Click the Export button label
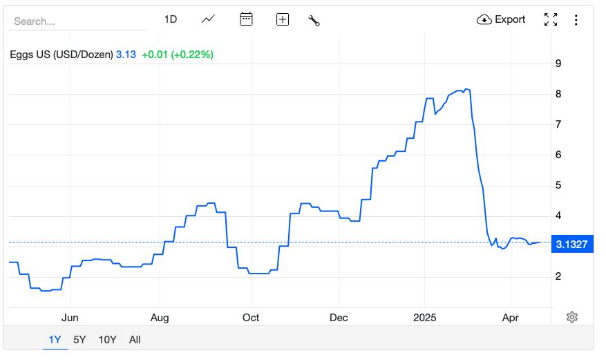Screen dimensions: 606x364 (x=510, y=19)
